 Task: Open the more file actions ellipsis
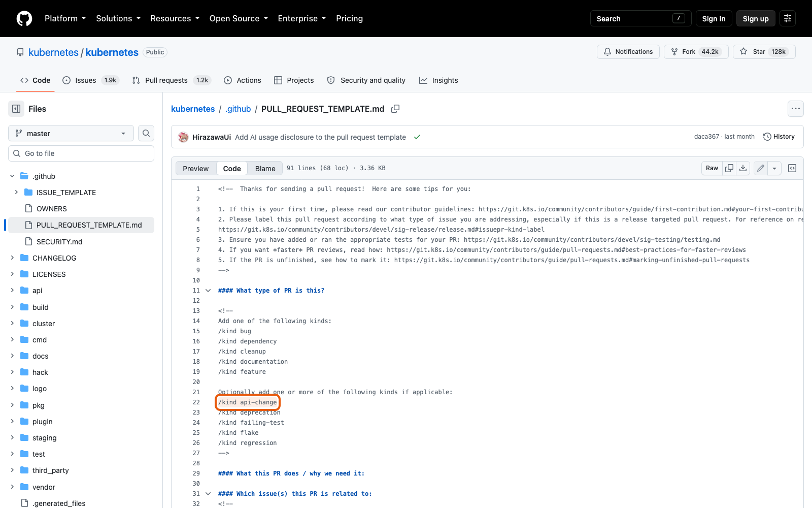click(795, 109)
